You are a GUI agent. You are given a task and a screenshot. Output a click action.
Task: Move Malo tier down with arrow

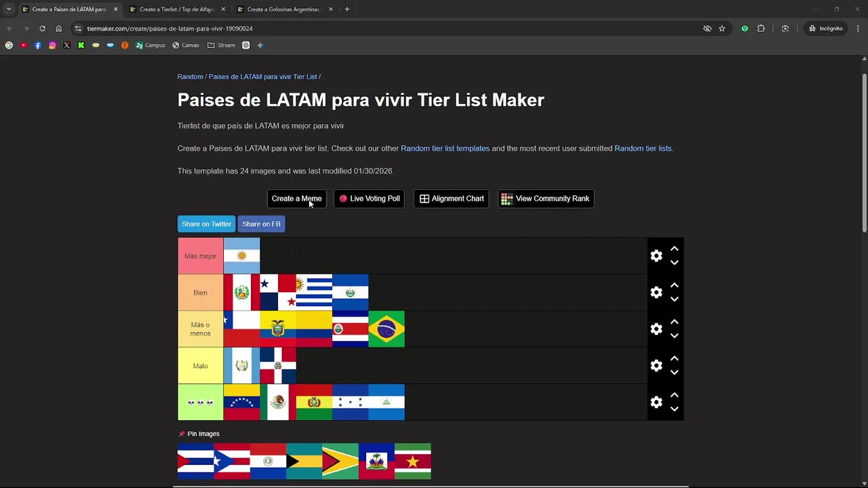[674, 373]
